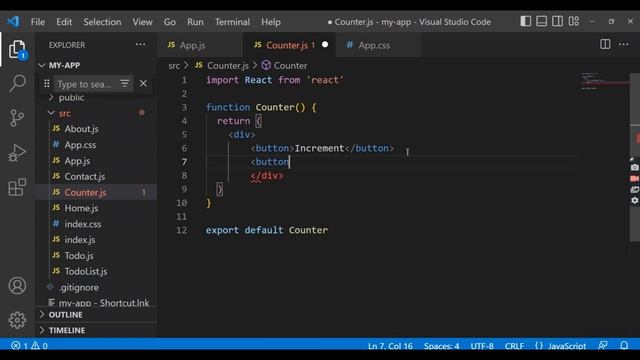Click the gear icon on right edge overlay

tap(635, 200)
